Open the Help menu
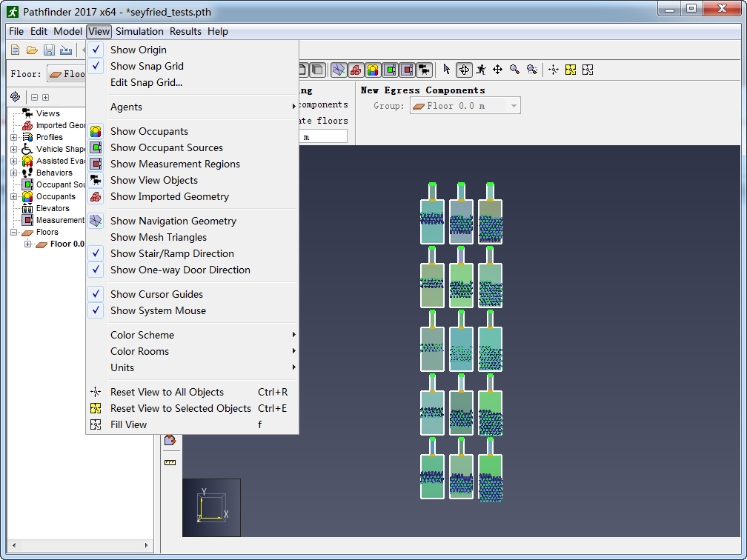 [218, 31]
